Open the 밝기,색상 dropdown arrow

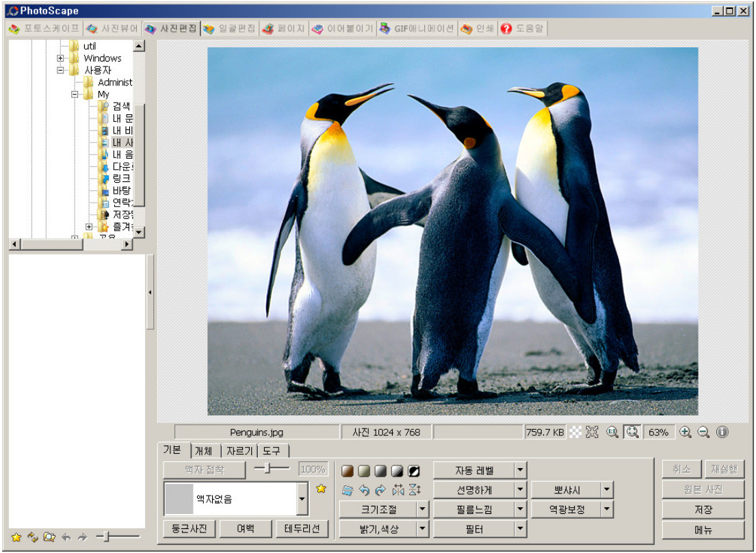[x=422, y=529]
